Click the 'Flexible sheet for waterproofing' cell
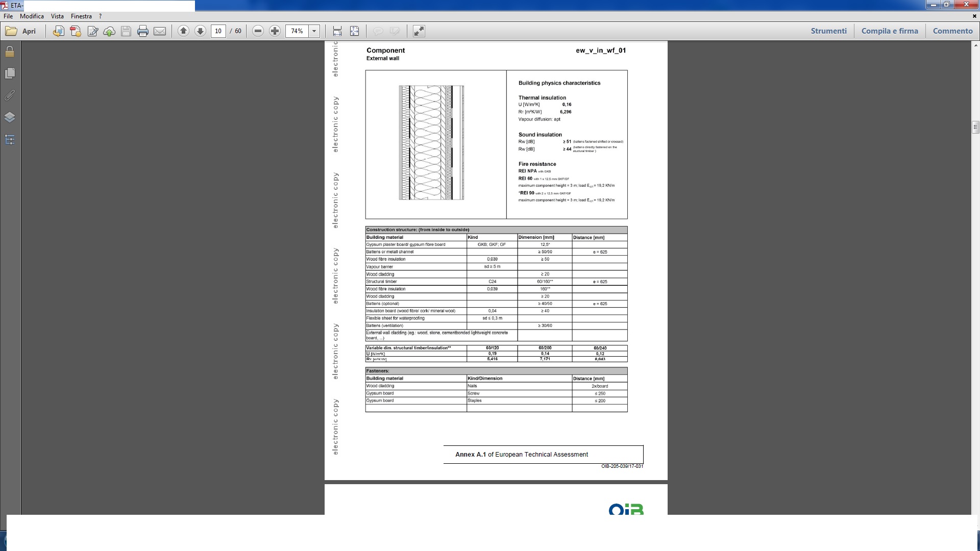 click(x=416, y=318)
